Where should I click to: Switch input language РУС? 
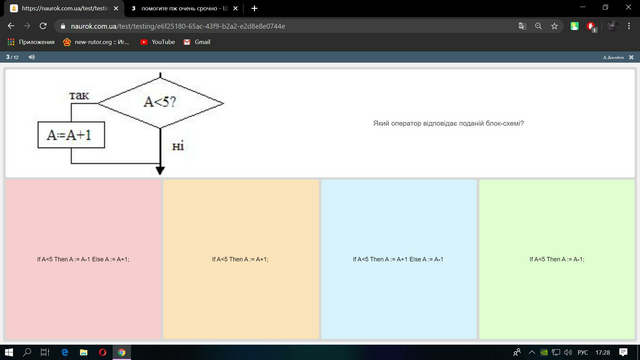point(582,353)
